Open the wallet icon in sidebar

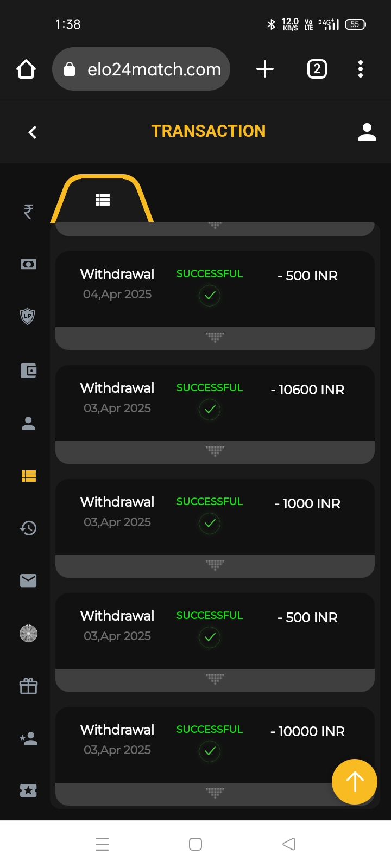28,371
